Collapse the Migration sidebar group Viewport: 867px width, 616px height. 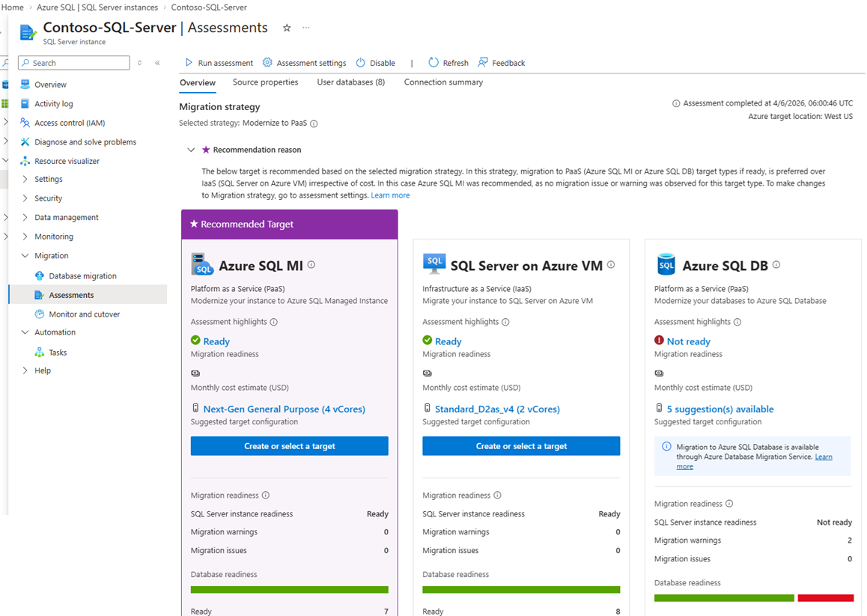[x=25, y=256]
